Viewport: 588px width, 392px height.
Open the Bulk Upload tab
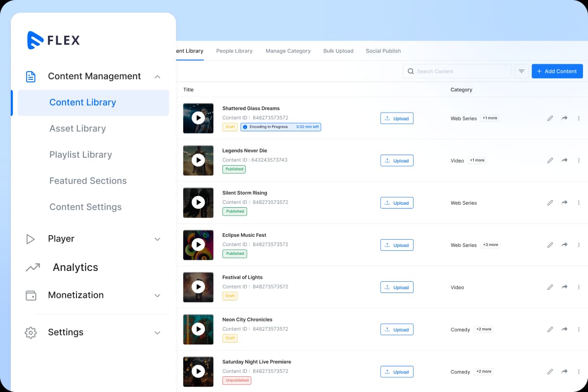(x=338, y=51)
